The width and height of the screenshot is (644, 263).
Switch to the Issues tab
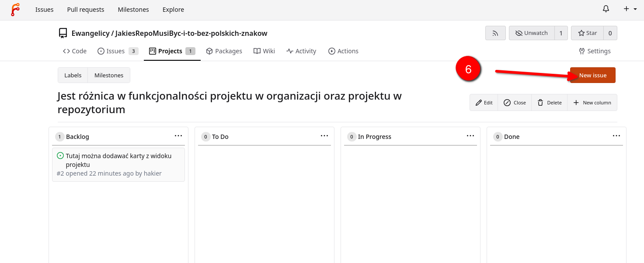click(115, 51)
